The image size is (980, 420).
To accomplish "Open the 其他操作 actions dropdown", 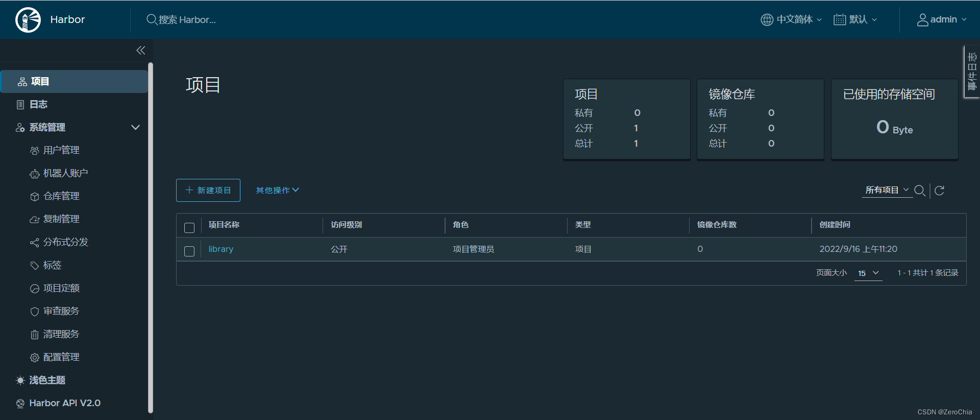I will (277, 190).
